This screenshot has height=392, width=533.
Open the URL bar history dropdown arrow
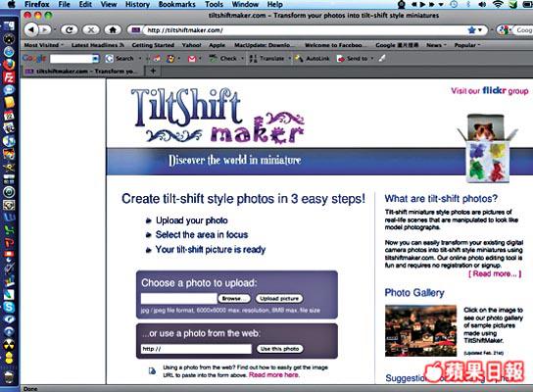[x=480, y=30]
